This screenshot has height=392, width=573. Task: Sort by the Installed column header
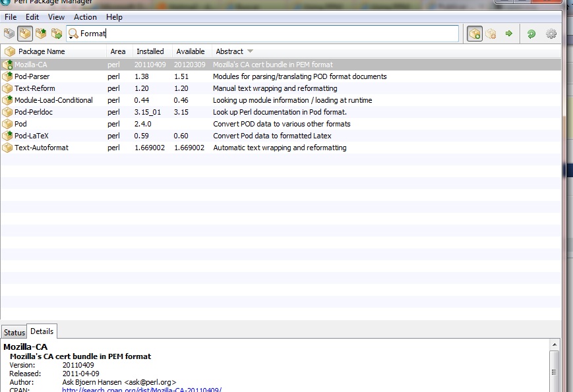click(150, 51)
